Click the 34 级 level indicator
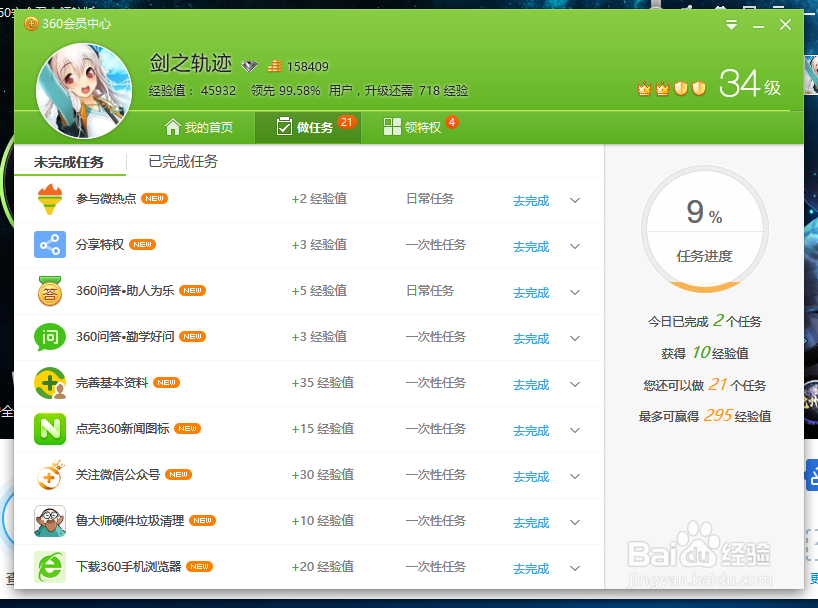Image resolution: width=818 pixels, height=608 pixels. coord(750,84)
